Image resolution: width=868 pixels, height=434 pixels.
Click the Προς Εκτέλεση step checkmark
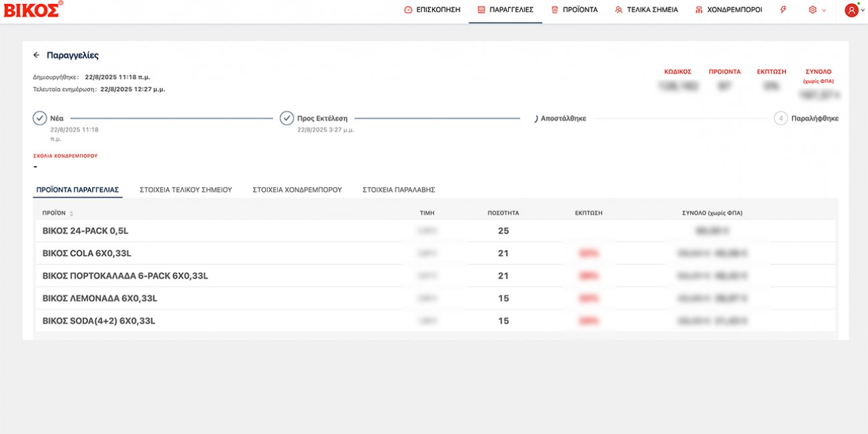point(287,118)
